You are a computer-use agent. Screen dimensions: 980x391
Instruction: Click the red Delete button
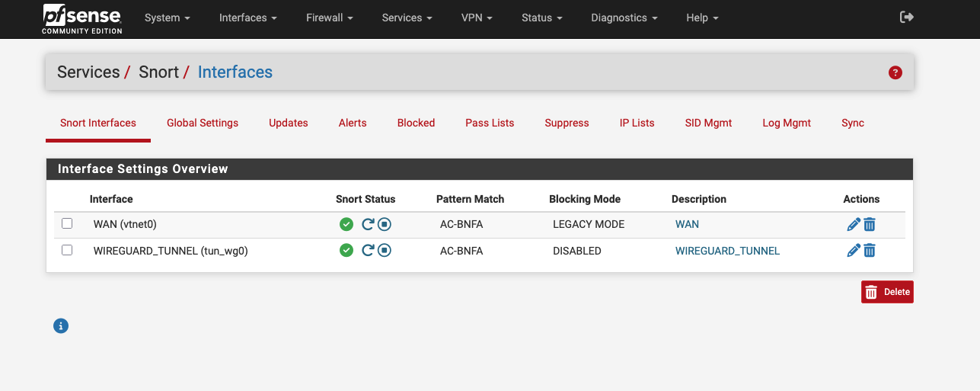coord(887,292)
